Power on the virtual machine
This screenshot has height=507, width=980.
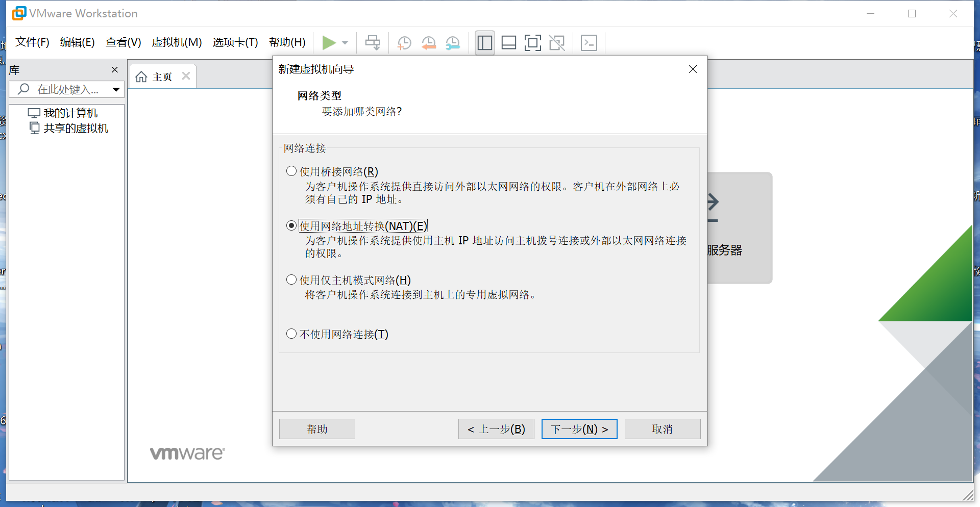tap(329, 43)
